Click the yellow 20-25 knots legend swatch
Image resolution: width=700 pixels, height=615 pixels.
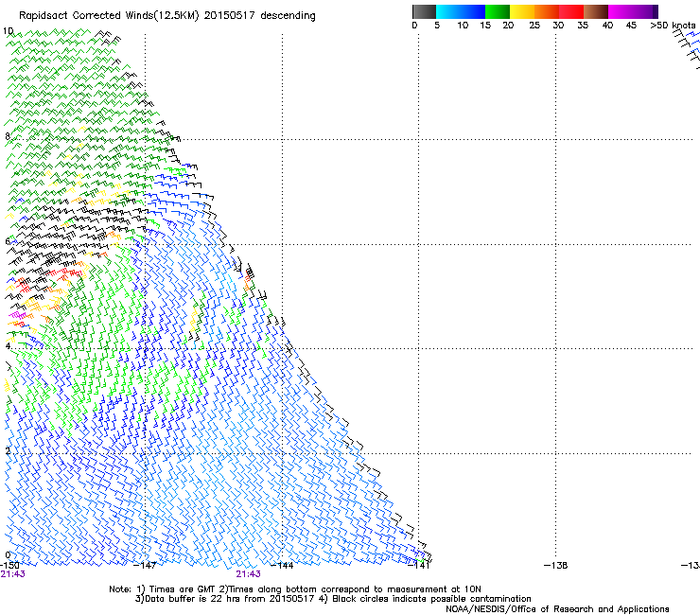pyautogui.click(x=522, y=11)
